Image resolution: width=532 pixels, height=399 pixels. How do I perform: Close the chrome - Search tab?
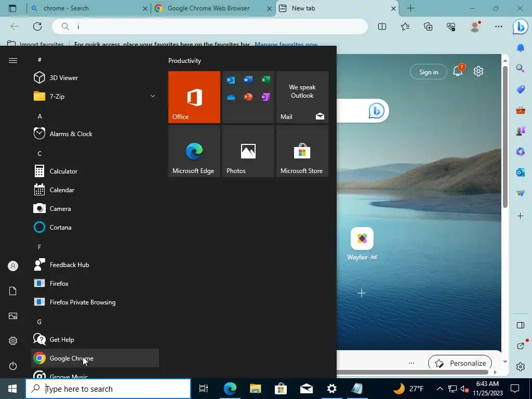click(145, 8)
